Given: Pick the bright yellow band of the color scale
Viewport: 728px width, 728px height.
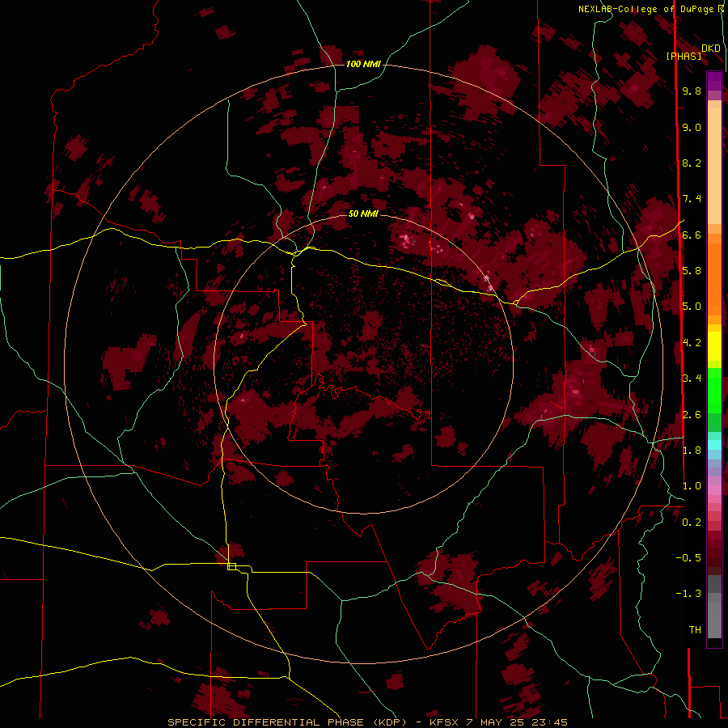Looking at the screenshot, I should pyautogui.click(x=714, y=346).
